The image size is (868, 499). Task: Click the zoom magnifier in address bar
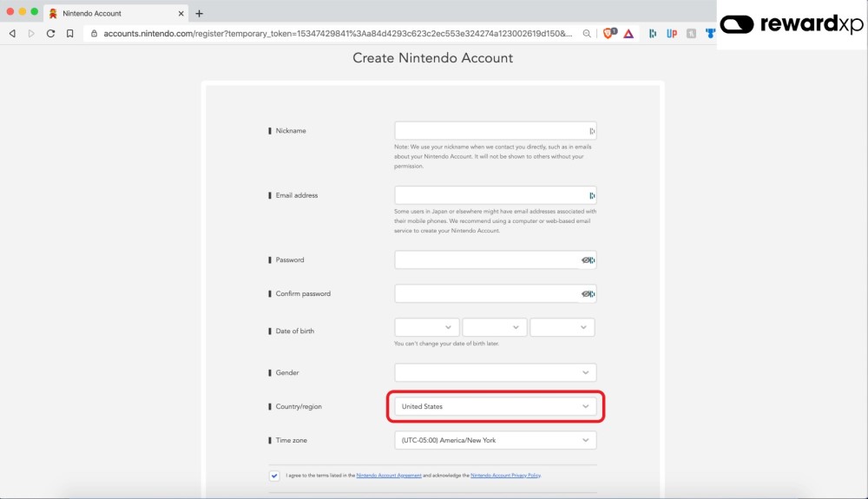[x=588, y=34]
